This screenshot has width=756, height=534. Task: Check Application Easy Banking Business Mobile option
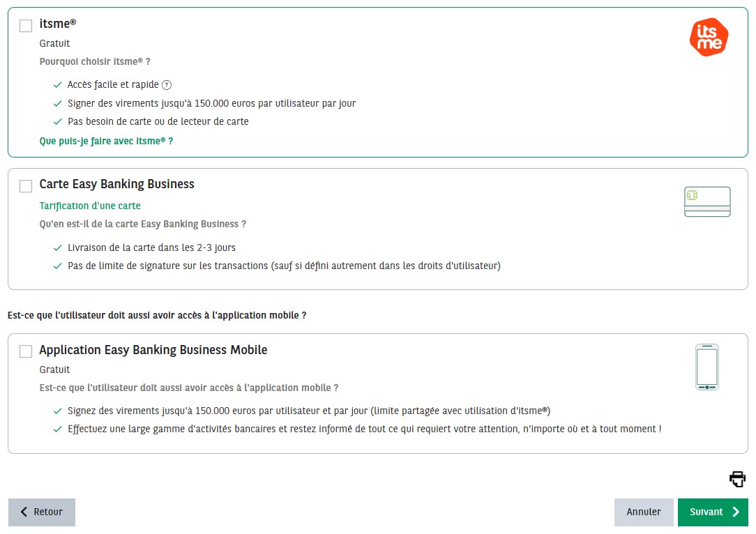click(x=26, y=351)
